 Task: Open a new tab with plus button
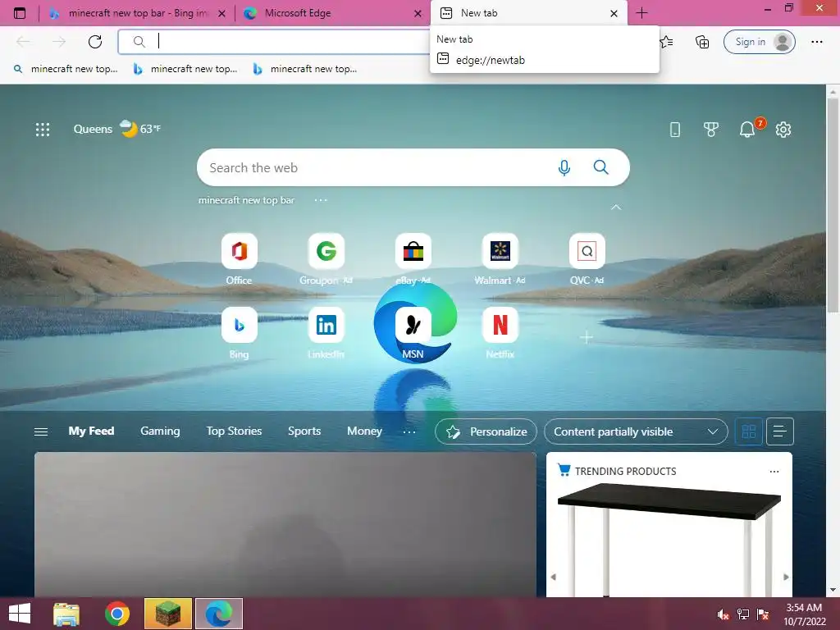click(x=641, y=13)
